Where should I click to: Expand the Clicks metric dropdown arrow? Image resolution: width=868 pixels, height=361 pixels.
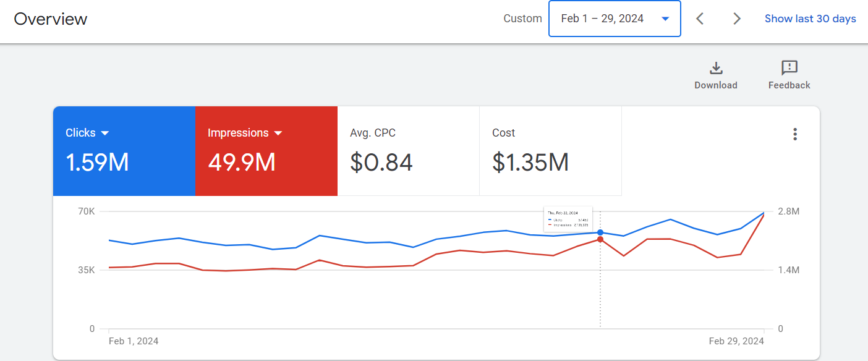click(x=105, y=133)
